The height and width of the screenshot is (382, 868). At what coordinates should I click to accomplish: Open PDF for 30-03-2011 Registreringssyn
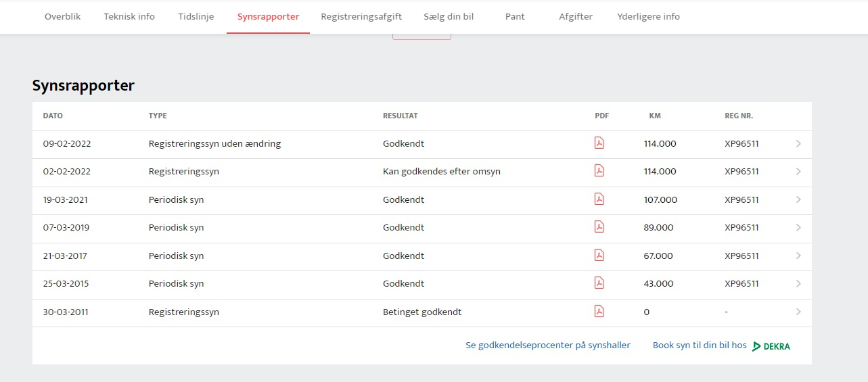(x=599, y=311)
